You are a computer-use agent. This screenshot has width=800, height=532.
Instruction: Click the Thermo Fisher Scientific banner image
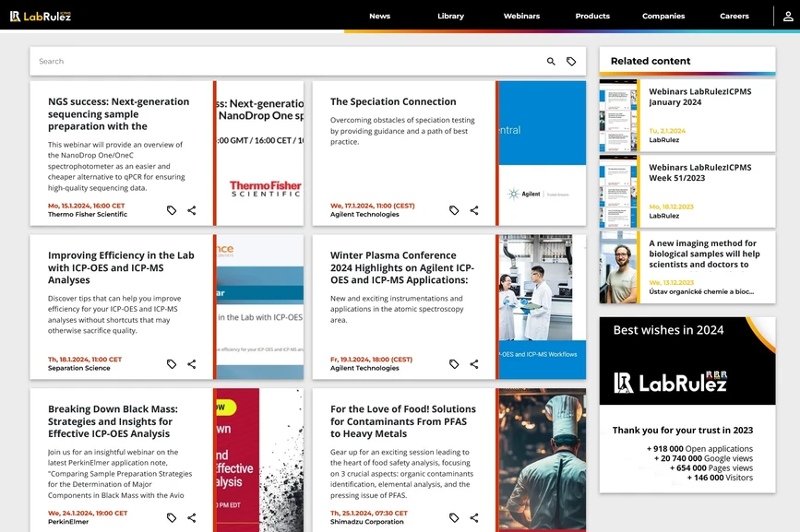pos(259,153)
